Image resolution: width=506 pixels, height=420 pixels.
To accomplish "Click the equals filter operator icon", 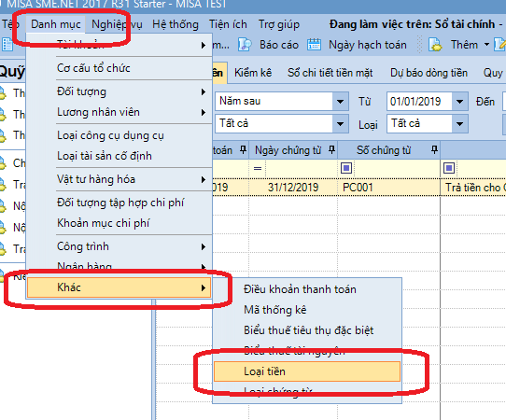I will tap(258, 168).
